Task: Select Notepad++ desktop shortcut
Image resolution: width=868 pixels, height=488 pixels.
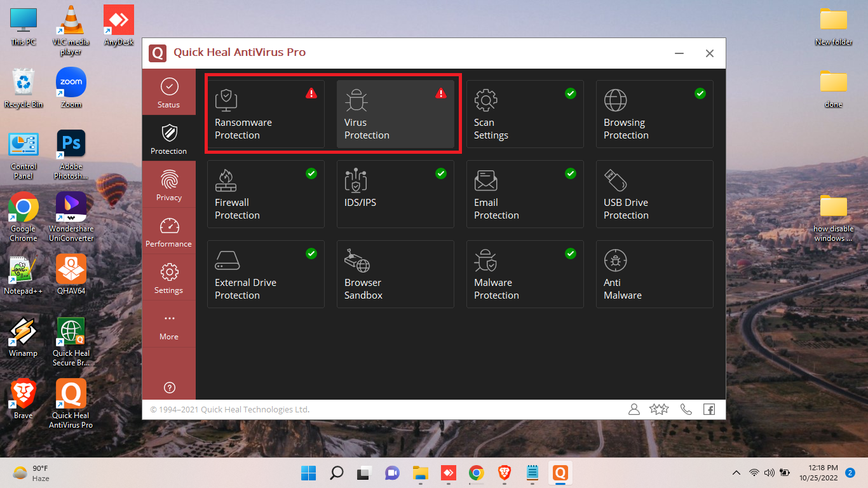Action: pos(24,275)
